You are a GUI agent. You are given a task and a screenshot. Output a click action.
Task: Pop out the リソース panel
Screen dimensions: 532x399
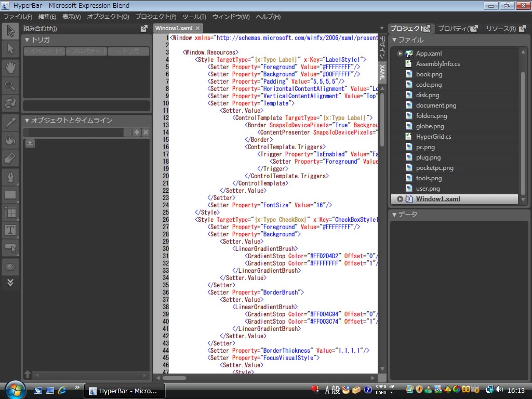pos(522,29)
